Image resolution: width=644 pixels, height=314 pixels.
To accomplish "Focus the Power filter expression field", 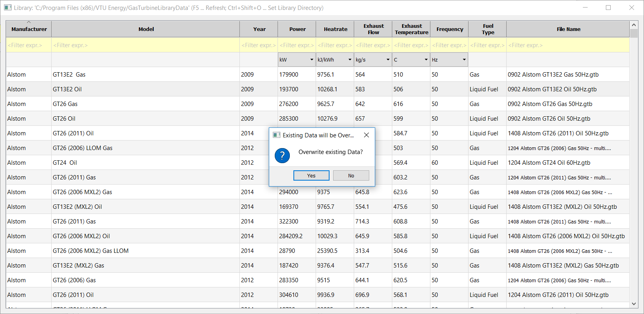I will [297, 45].
